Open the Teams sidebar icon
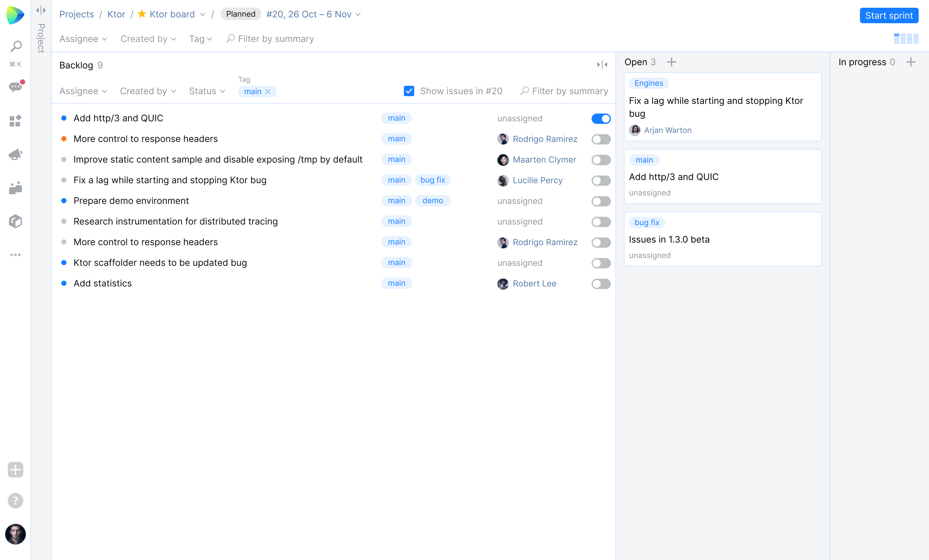 [x=15, y=188]
